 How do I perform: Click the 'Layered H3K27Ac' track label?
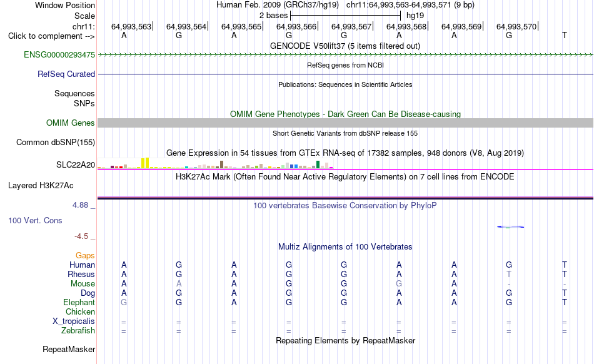click(x=41, y=186)
